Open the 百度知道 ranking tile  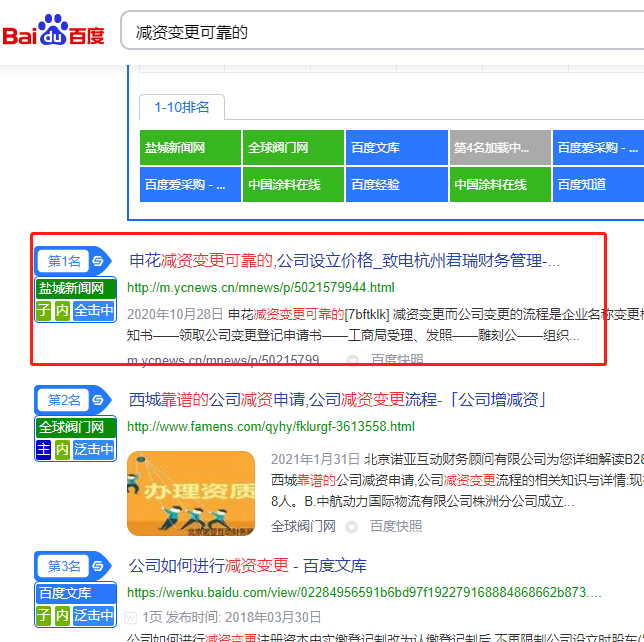tap(598, 184)
